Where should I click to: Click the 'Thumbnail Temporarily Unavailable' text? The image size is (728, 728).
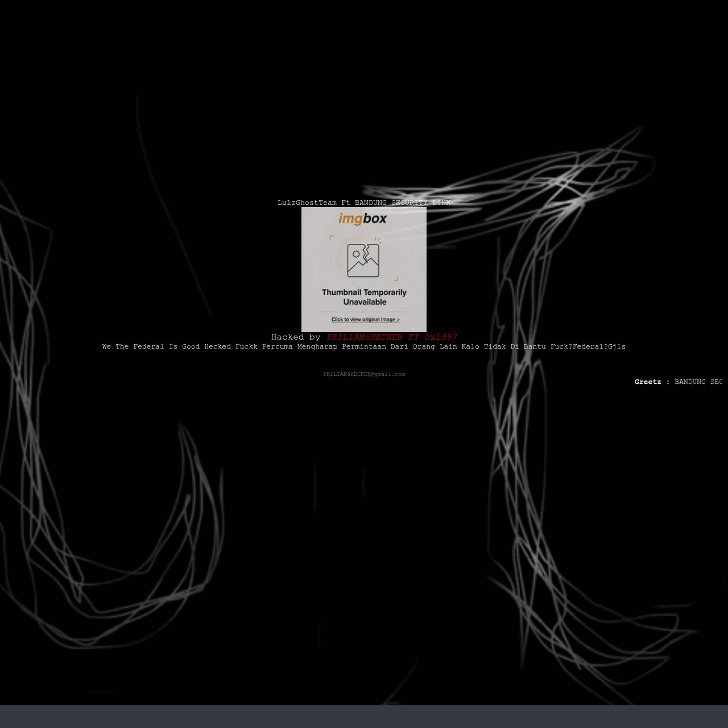point(364,297)
